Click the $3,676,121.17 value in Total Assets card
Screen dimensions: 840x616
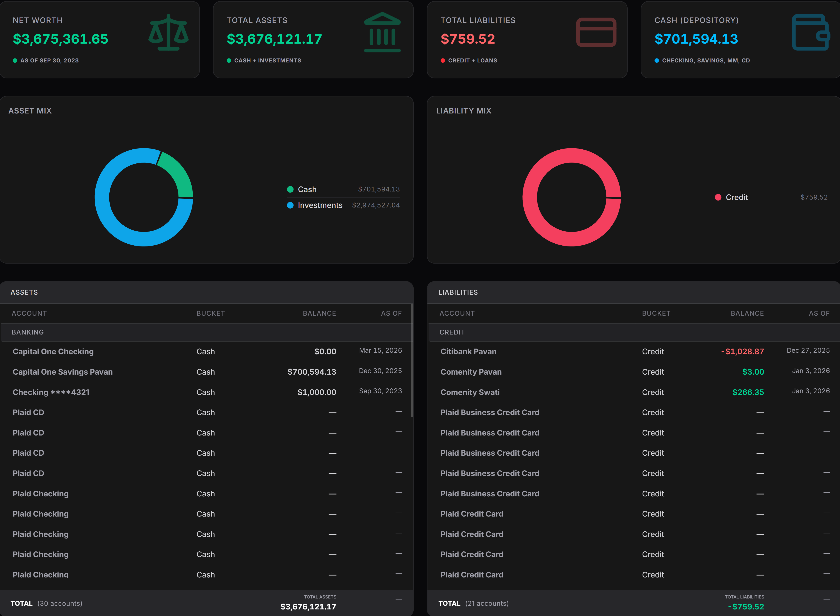274,39
